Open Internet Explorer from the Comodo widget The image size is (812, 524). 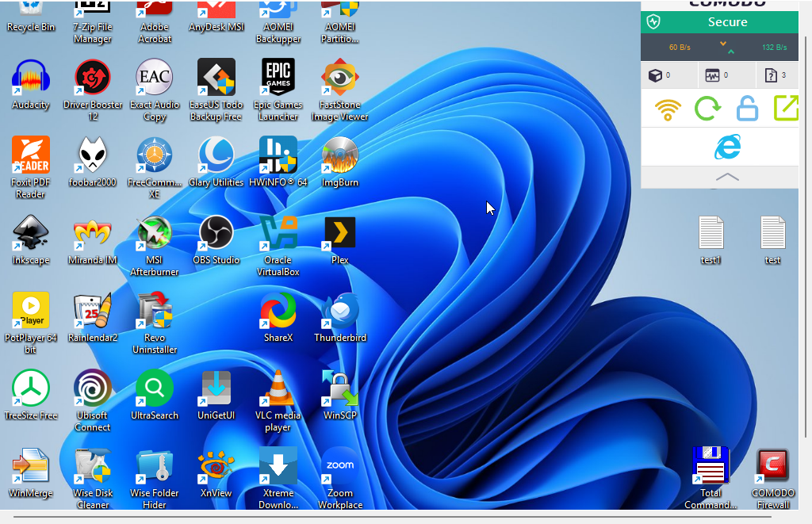[727, 147]
